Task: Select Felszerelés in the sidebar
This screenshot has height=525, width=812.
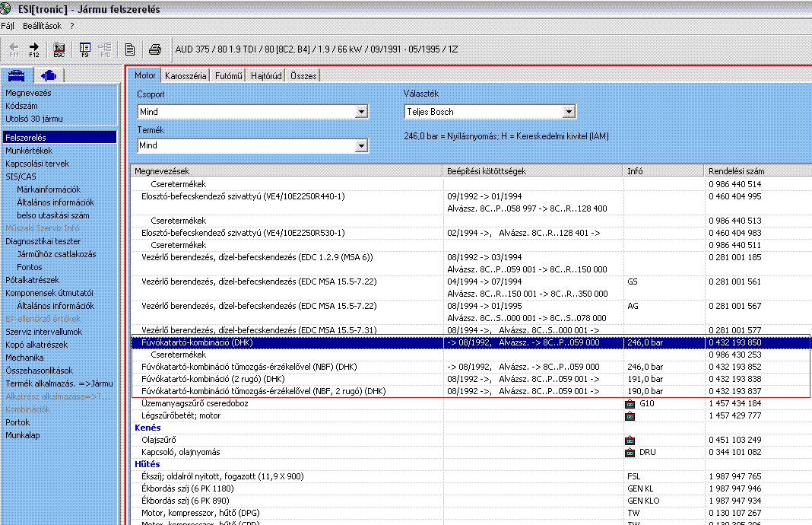Action: 59,138
